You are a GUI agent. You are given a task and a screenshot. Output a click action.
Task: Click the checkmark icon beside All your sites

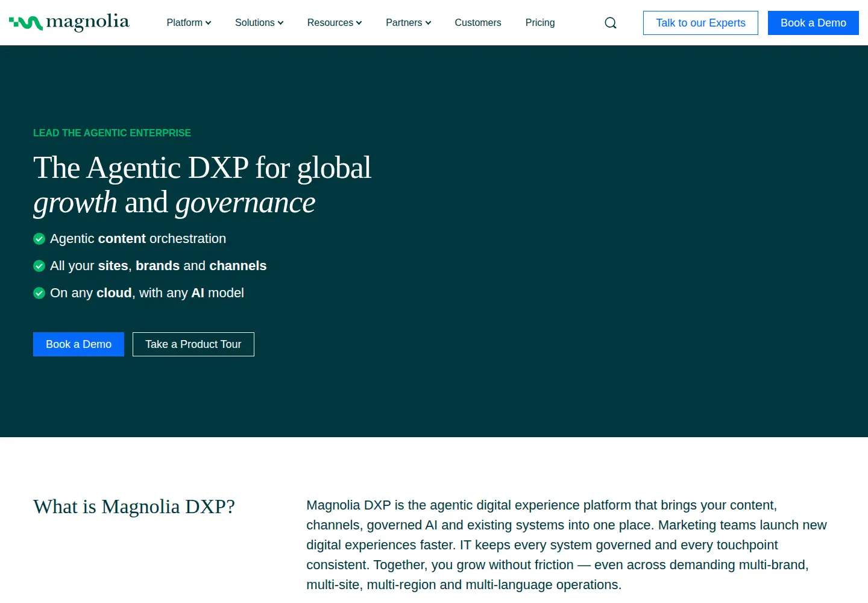(39, 266)
